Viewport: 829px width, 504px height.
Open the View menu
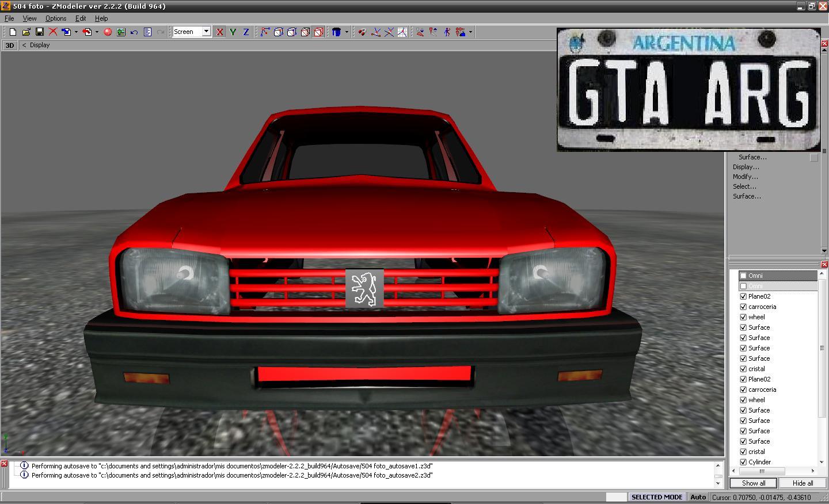29,18
